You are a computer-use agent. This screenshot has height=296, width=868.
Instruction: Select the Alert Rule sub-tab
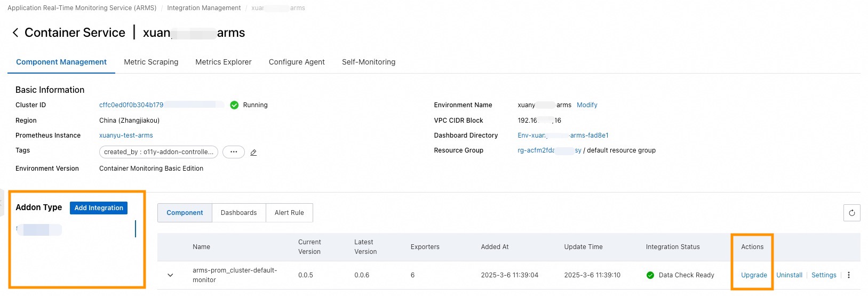[289, 213]
